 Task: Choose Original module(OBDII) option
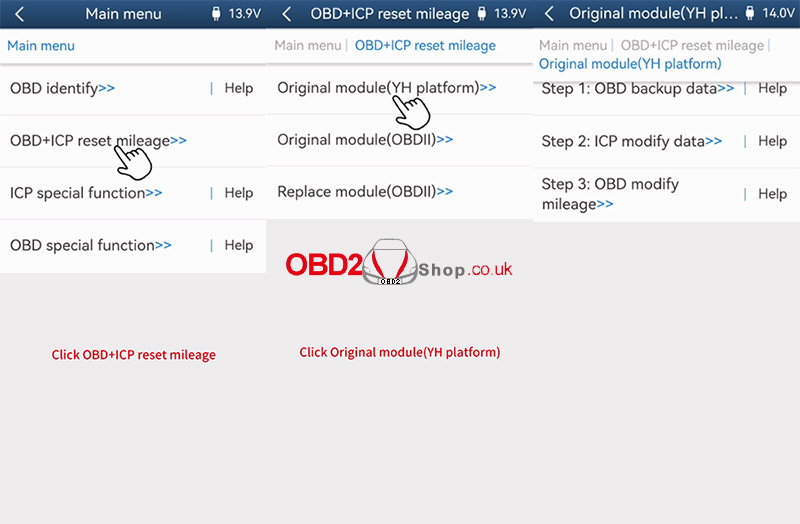(365, 140)
